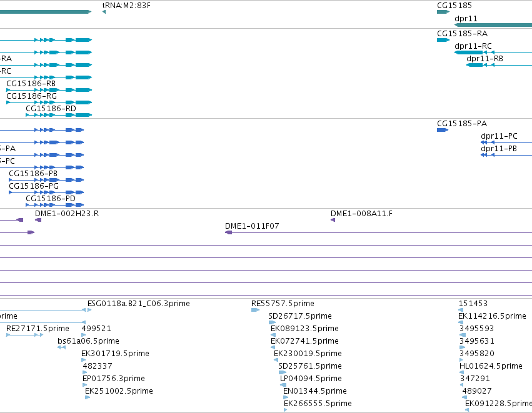Image resolution: width=532 pixels, height=413 pixels.
Task: Select the 482337 EST label
Action: 98,366
